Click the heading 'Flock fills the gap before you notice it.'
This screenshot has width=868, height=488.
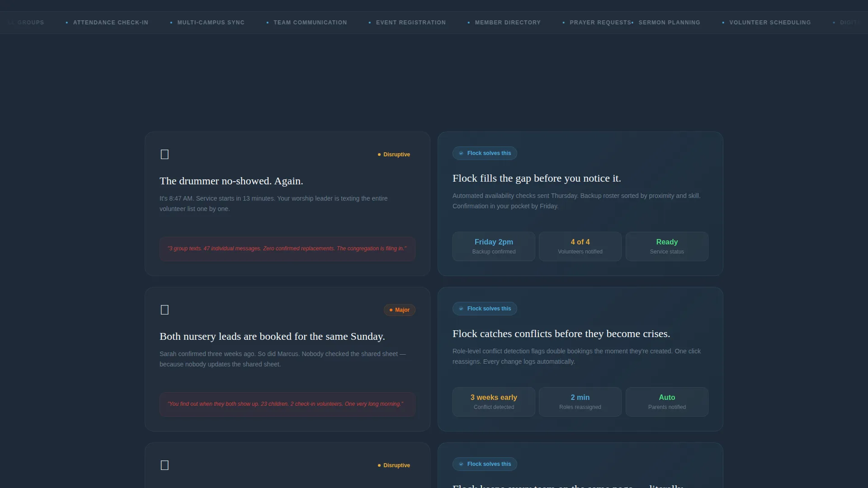537,178
